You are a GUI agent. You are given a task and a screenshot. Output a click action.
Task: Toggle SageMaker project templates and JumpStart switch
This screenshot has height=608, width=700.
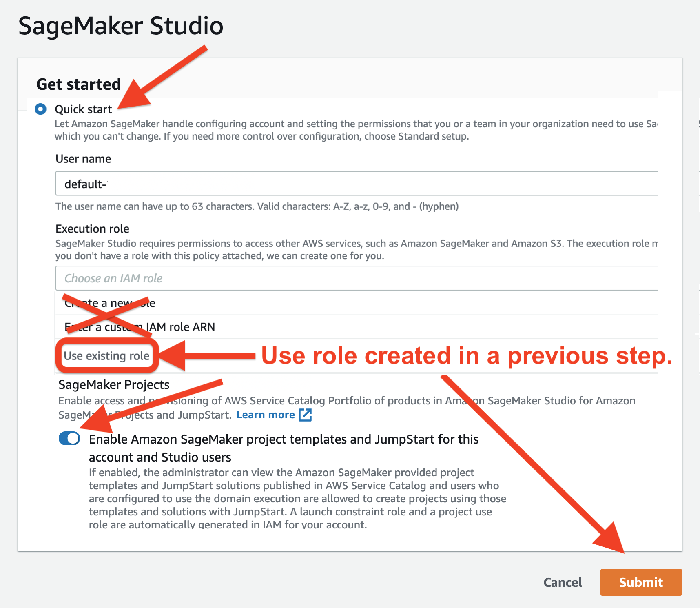coord(69,439)
